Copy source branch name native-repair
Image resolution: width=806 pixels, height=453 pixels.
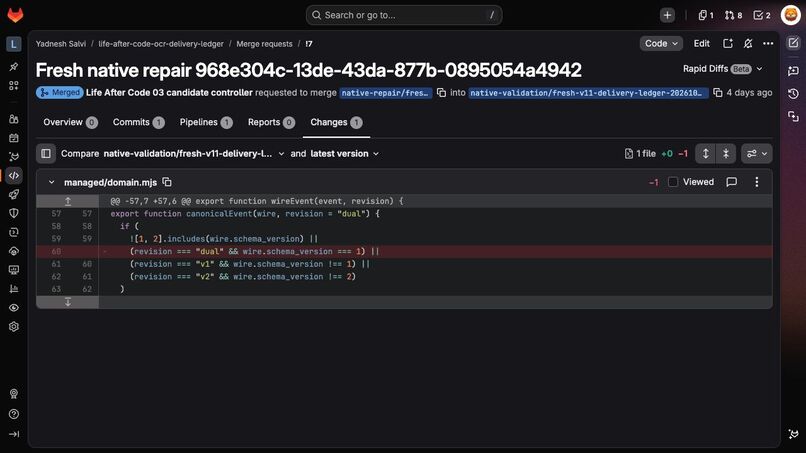pyautogui.click(x=442, y=93)
